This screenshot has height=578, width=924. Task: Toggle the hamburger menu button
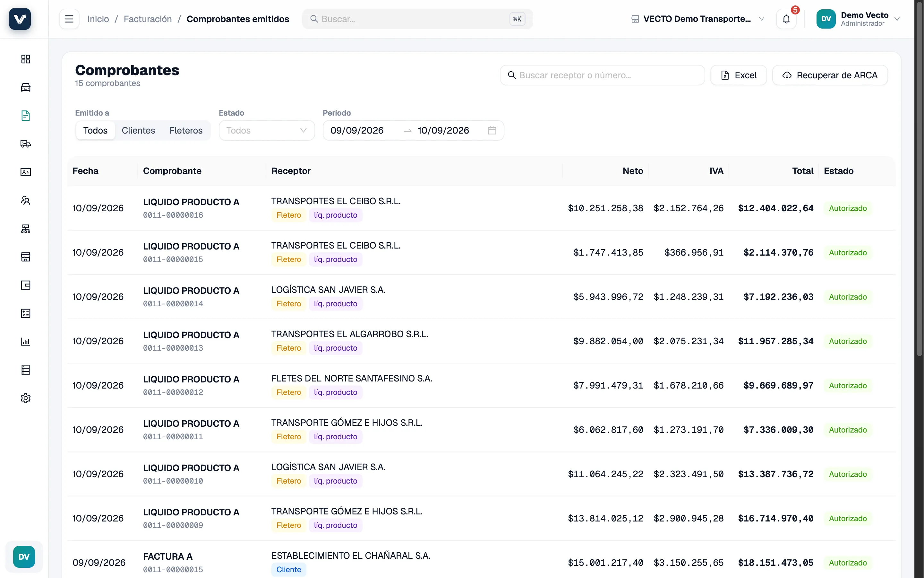69,19
